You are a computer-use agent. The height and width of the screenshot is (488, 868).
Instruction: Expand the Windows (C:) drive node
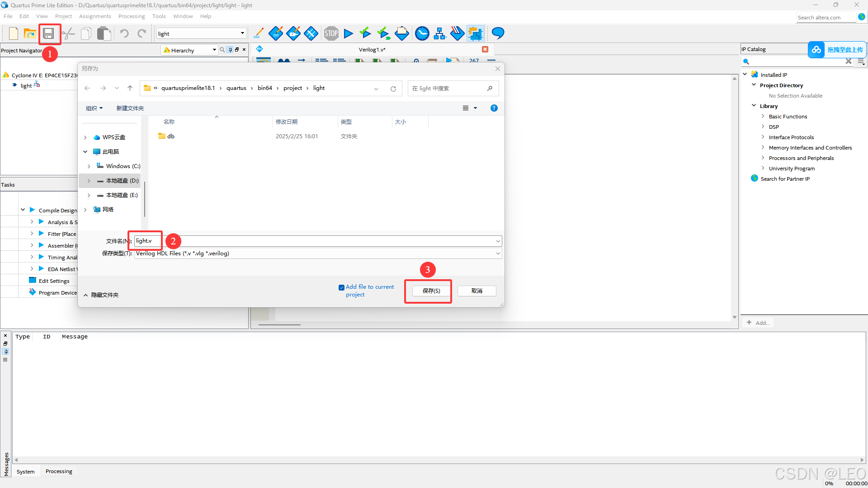click(89, 166)
